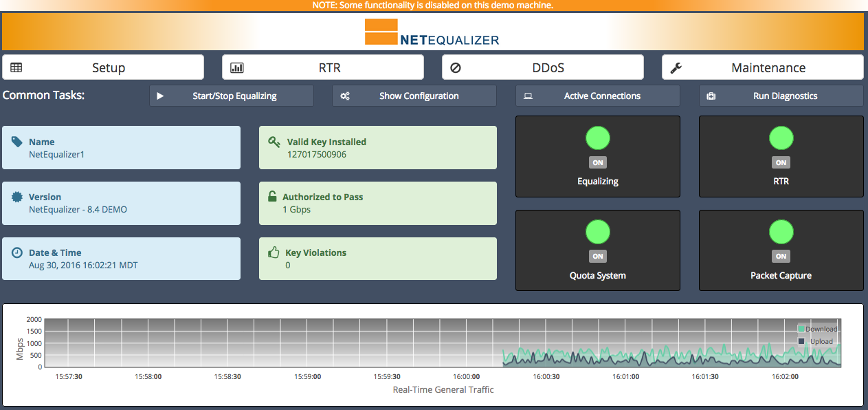Image resolution: width=868 pixels, height=410 pixels.
Task: Click key number 127017500906
Action: pyautogui.click(x=317, y=155)
